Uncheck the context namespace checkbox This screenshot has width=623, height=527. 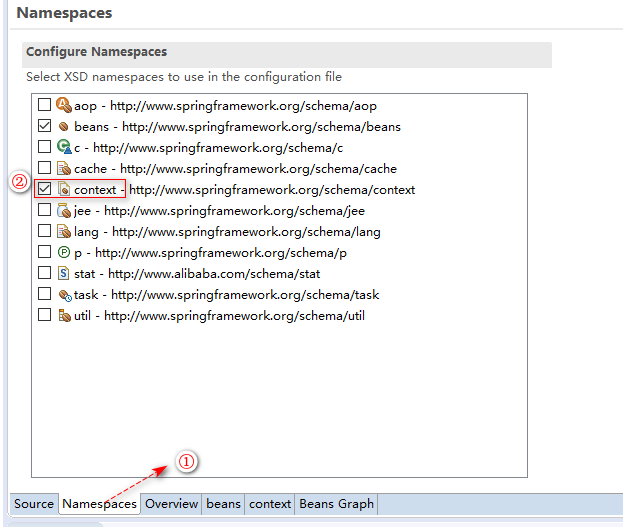[x=44, y=189]
